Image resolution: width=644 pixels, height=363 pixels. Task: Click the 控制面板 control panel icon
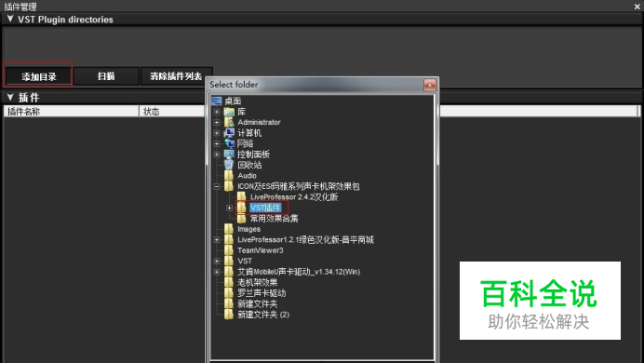pos(229,155)
